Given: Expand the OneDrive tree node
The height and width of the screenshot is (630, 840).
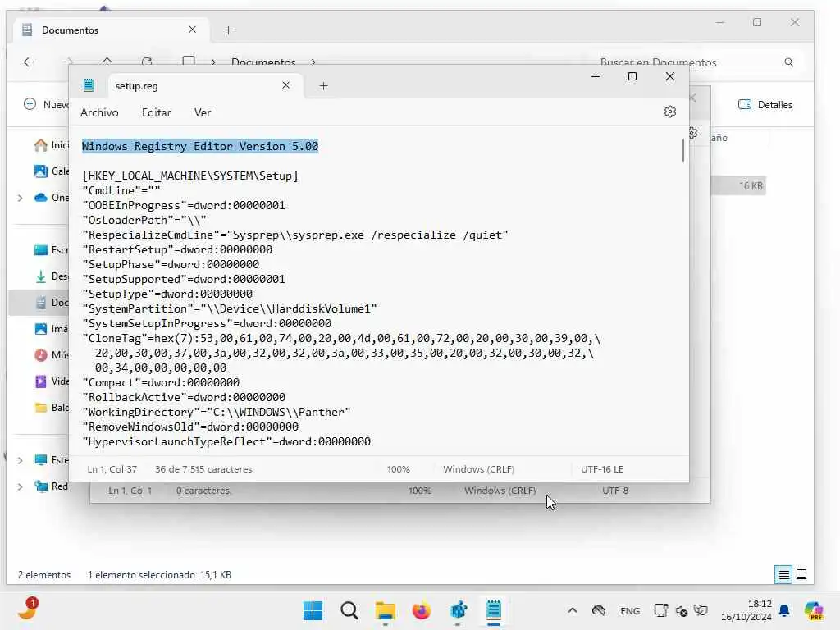Looking at the screenshot, I should (20, 198).
